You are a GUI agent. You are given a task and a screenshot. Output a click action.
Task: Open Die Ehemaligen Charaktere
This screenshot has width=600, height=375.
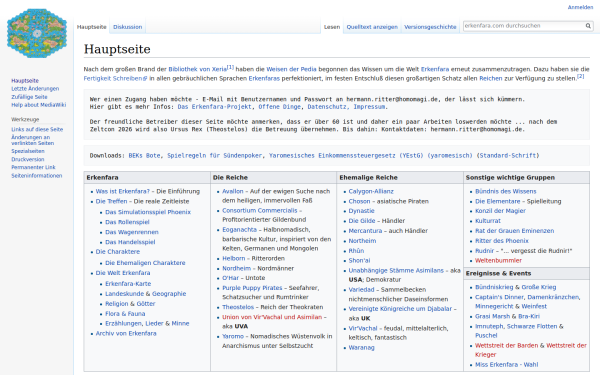coord(145,263)
